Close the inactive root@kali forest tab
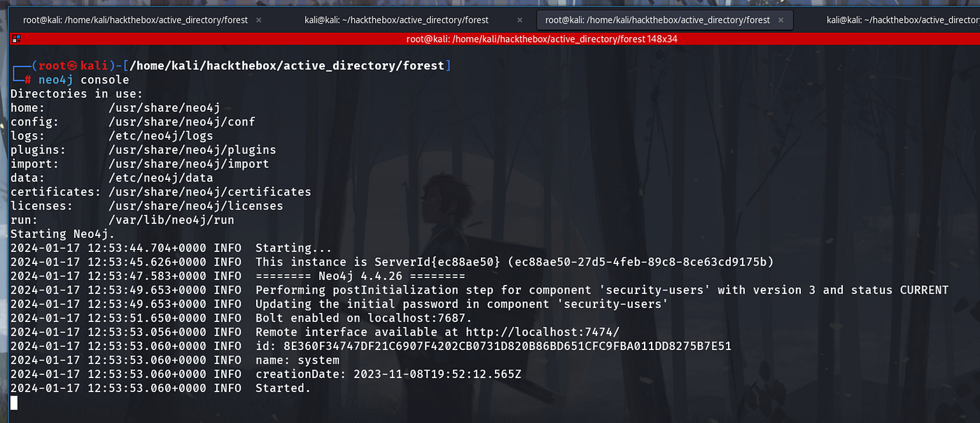Screen dimensions: 980x423 258,20
